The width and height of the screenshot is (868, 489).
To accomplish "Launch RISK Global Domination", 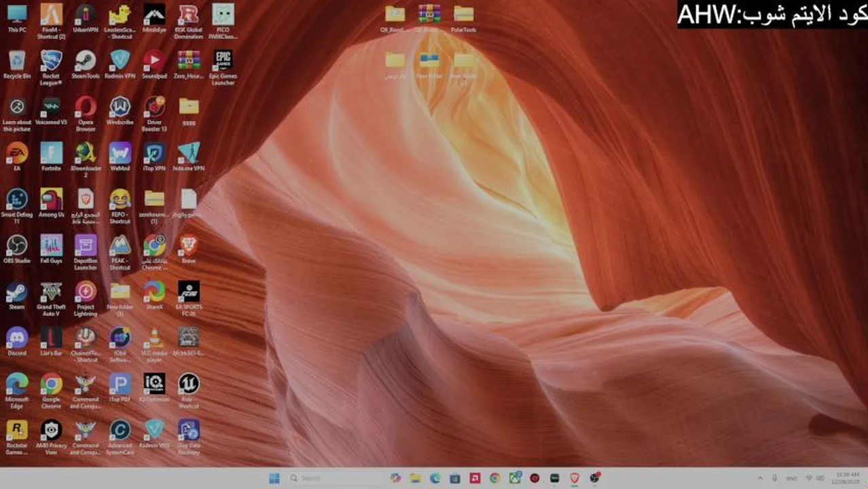I will tap(188, 21).
